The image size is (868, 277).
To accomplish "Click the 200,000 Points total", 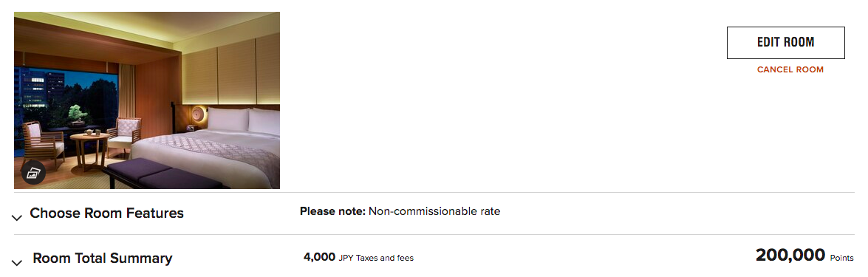I will tap(805, 256).
